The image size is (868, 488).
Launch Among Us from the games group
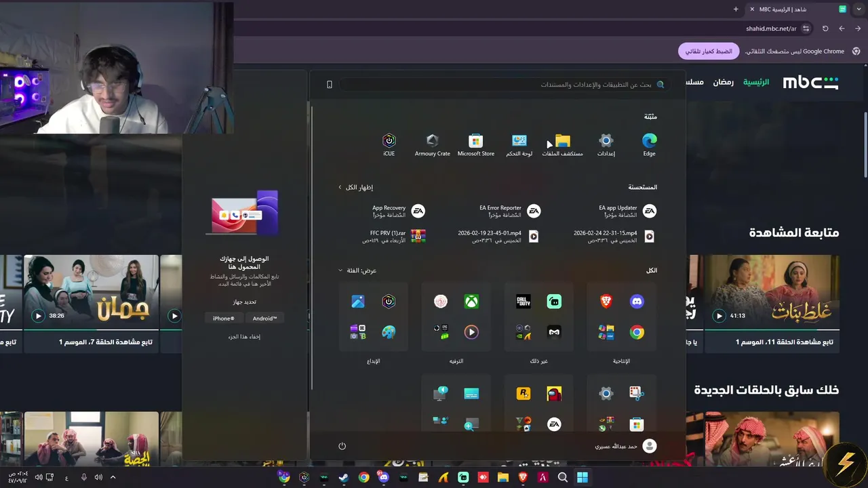pos(554,393)
